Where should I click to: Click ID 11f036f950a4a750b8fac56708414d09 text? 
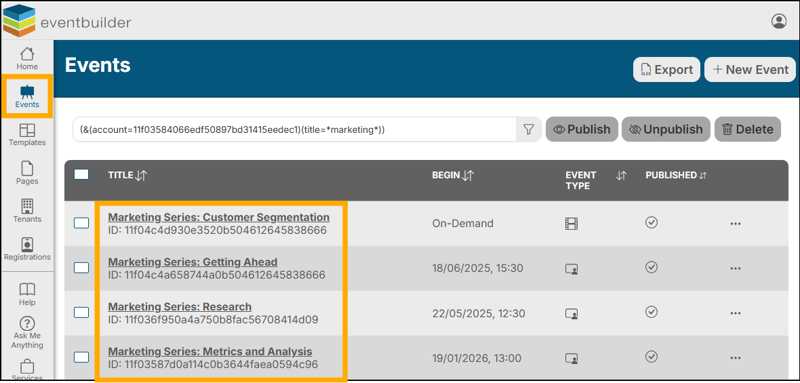coord(213,320)
